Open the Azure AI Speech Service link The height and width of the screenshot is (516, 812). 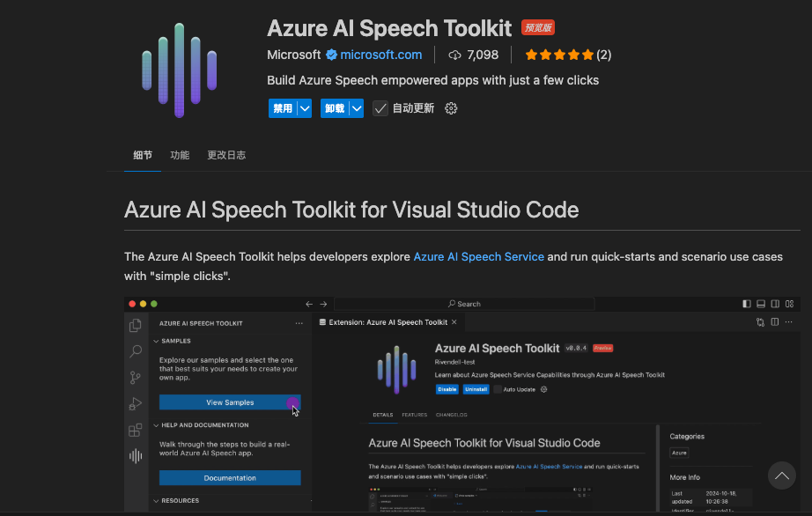pyautogui.click(x=478, y=257)
